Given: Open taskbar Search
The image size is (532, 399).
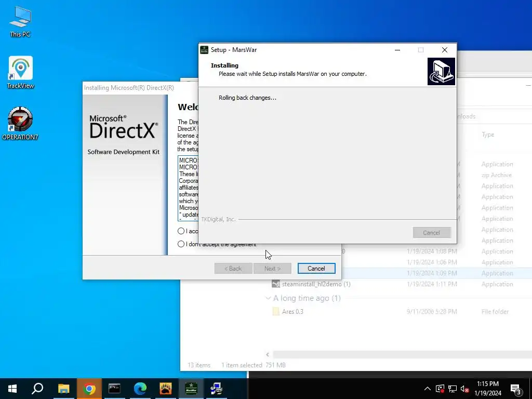Looking at the screenshot, I should click(37, 389).
